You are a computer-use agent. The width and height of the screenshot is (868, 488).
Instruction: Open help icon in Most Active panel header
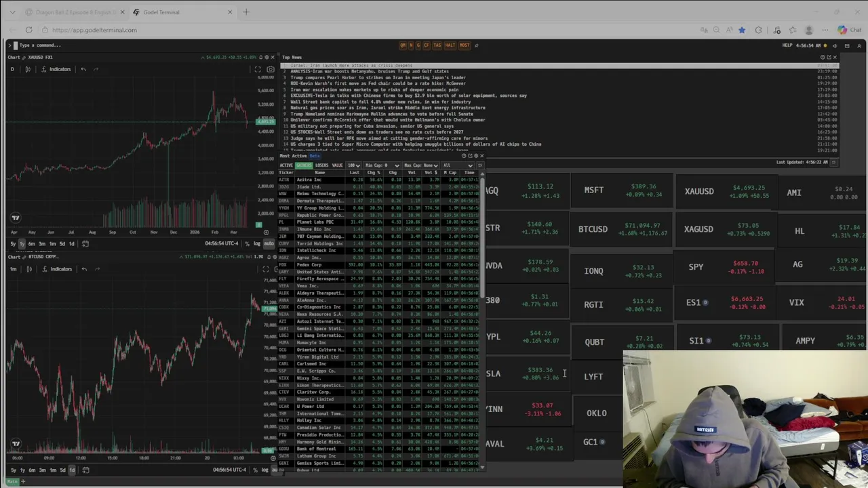465,156
